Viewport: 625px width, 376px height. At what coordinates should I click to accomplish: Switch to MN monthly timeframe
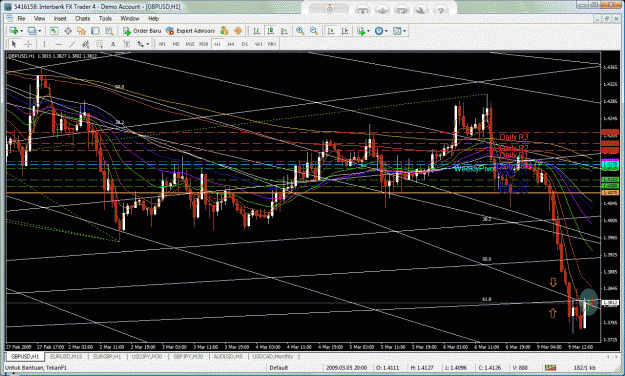(x=272, y=44)
